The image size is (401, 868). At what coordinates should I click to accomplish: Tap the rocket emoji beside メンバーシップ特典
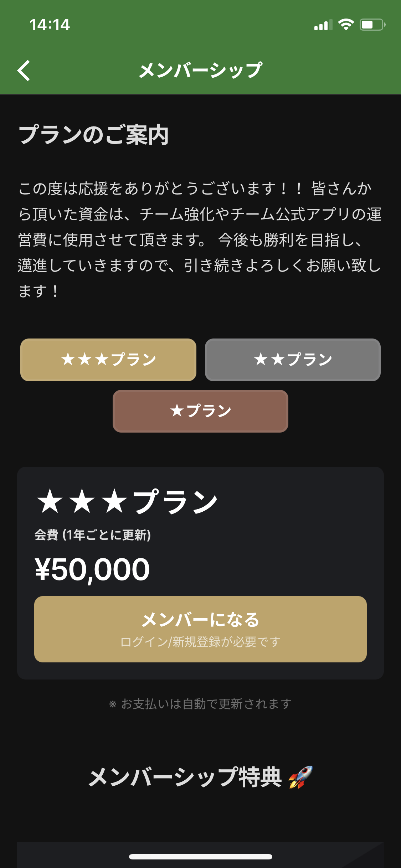300,777
